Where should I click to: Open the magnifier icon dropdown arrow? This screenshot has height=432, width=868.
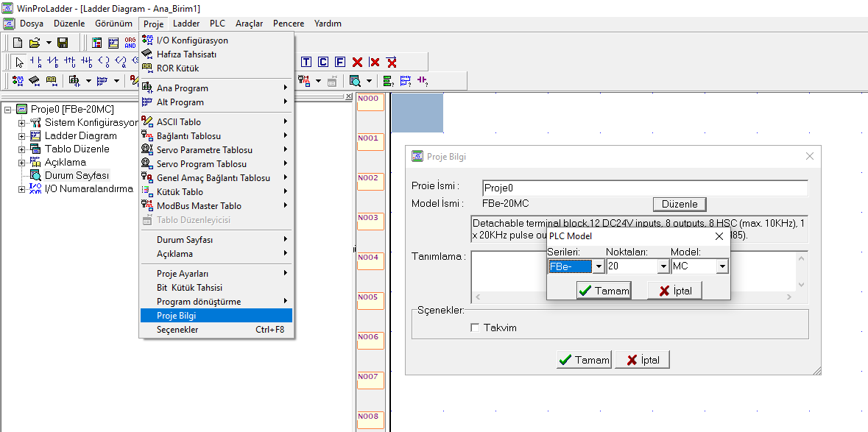point(370,81)
